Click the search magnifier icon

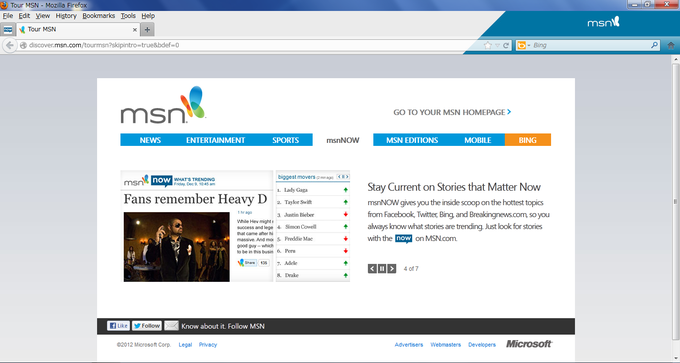654,45
